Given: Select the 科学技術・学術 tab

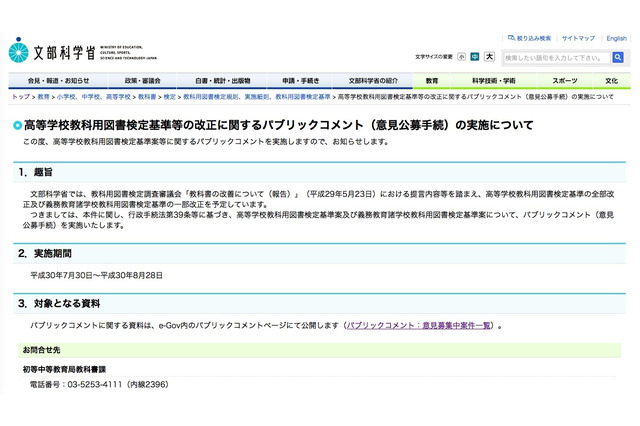Looking at the screenshot, I should coord(493,81).
